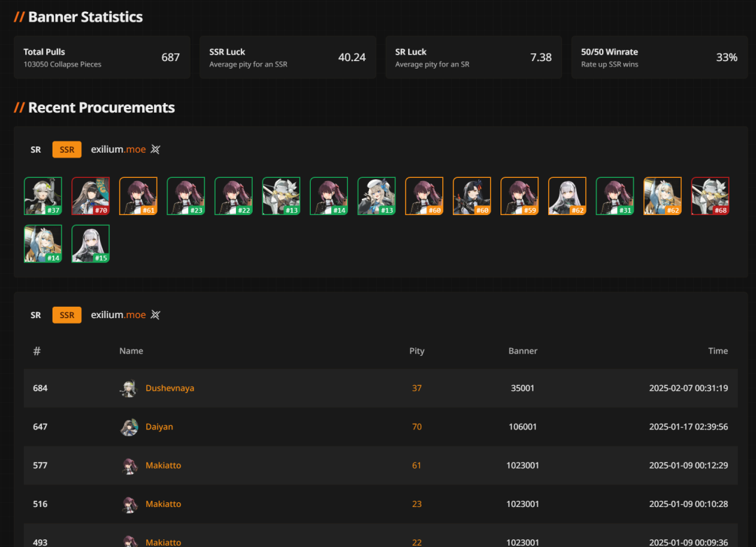The width and height of the screenshot is (756, 547).
Task: Click the SR Luck stat card
Action: point(473,57)
